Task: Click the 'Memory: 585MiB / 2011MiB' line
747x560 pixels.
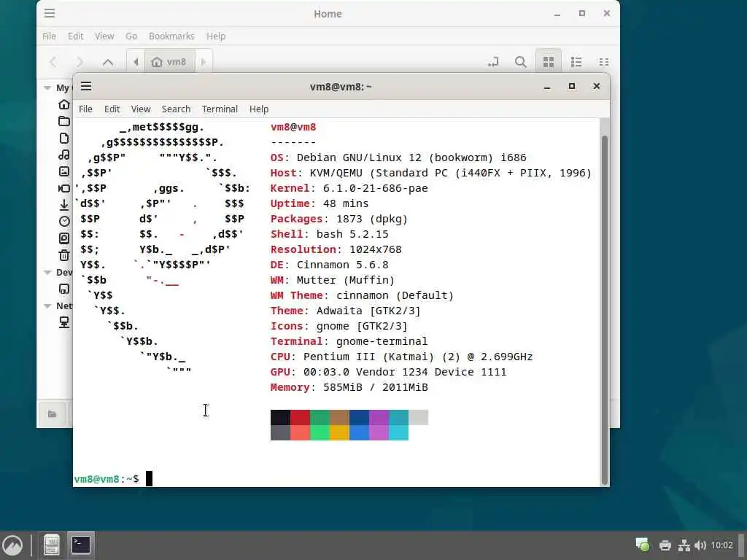Action: 349,387
